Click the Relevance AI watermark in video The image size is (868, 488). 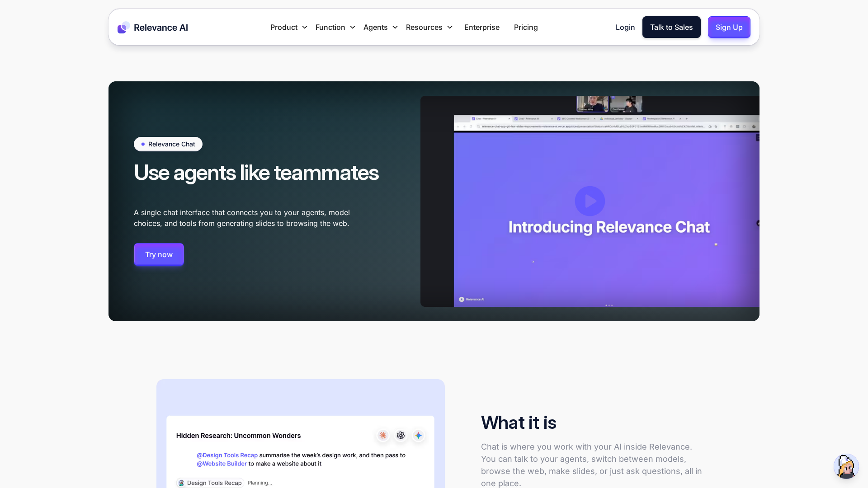[x=472, y=299]
